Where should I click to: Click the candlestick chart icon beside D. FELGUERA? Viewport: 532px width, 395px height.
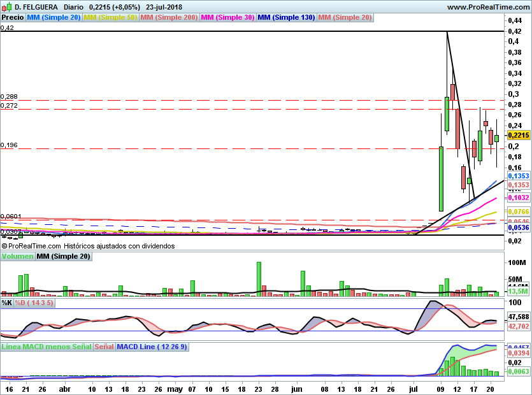click(x=6, y=7)
